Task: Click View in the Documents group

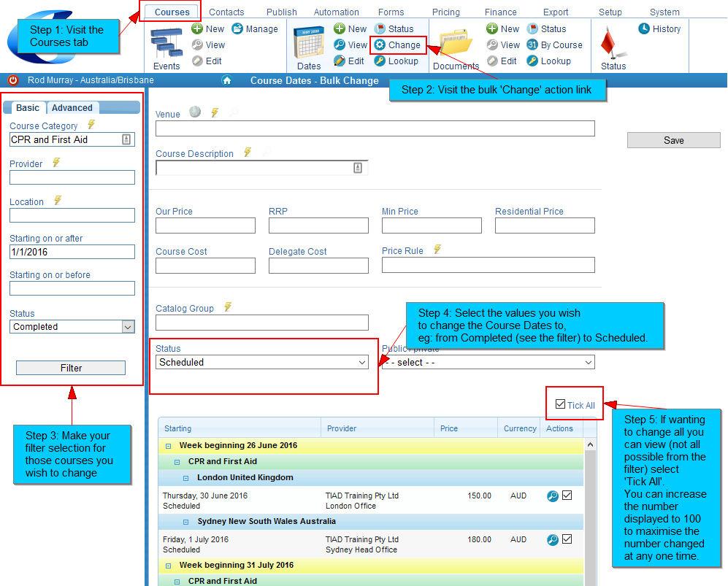Action: 503,45
